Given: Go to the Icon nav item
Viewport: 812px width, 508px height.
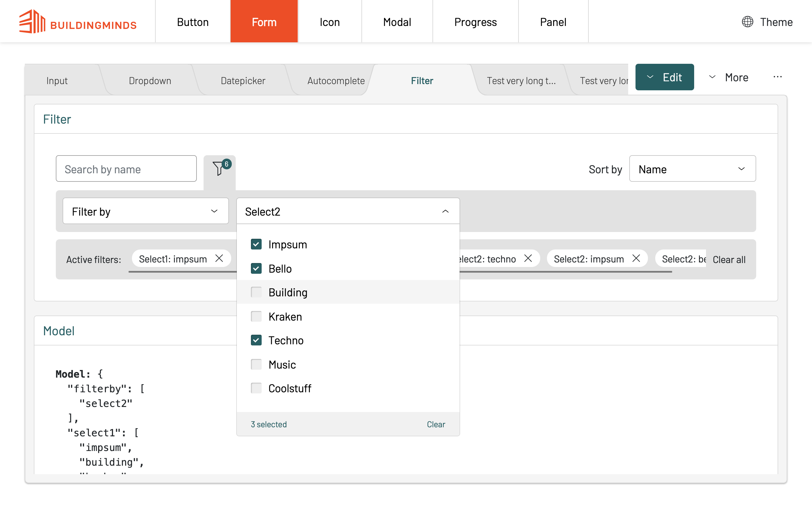Looking at the screenshot, I should tap(330, 21).
